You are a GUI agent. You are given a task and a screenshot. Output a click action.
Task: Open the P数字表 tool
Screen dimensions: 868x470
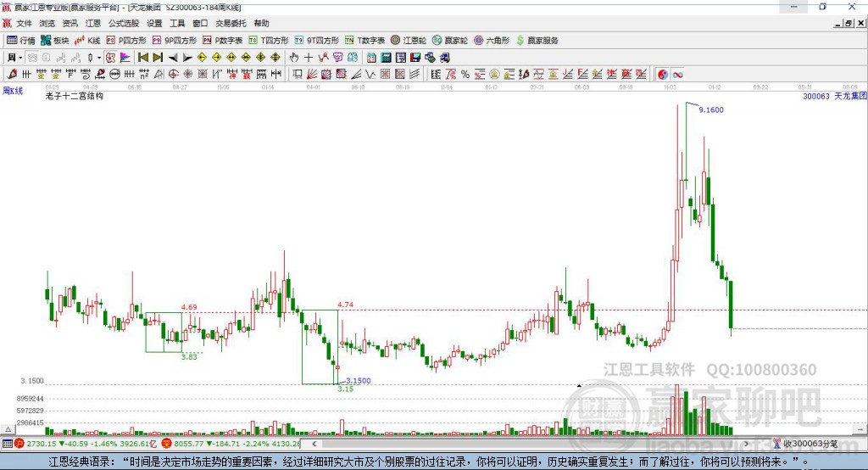coord(223,41)
